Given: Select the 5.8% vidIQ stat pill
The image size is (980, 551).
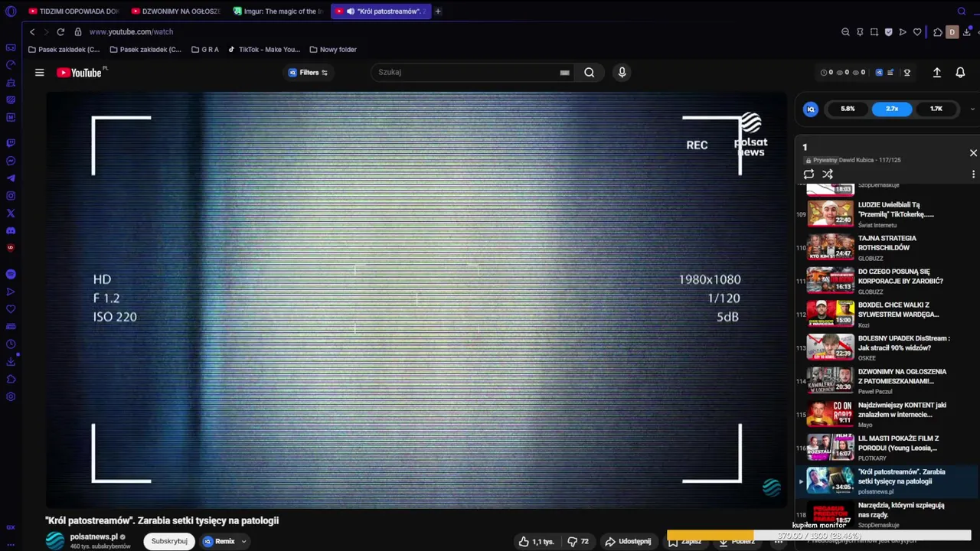Looking at the screenshot, I should point(848,109).
